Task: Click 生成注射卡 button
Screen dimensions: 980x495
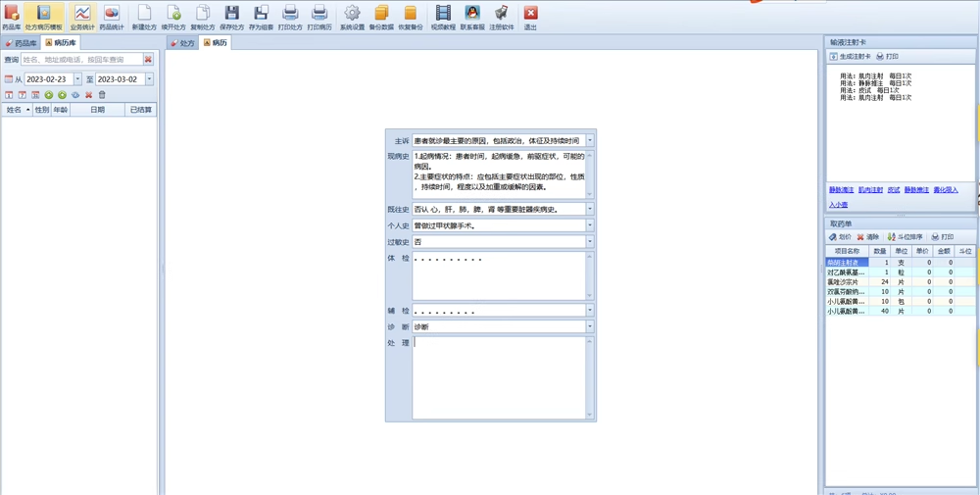Action: (850, 56)
